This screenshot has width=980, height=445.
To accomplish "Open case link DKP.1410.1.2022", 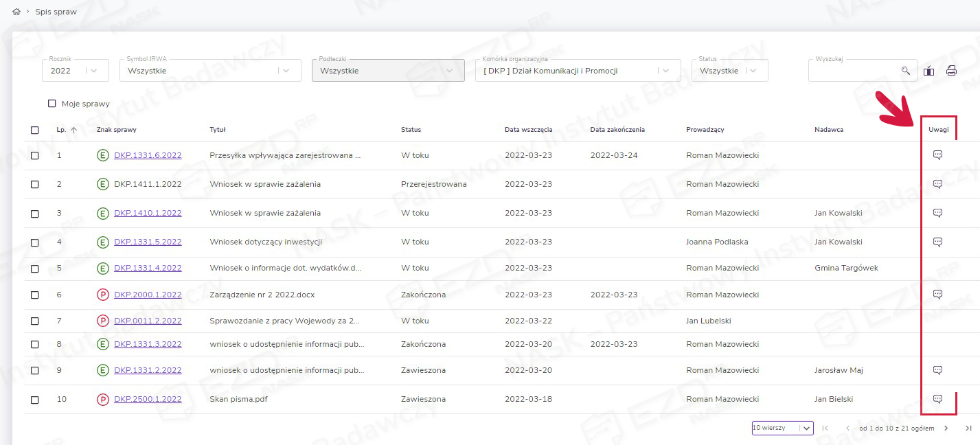I will [148, 213].
